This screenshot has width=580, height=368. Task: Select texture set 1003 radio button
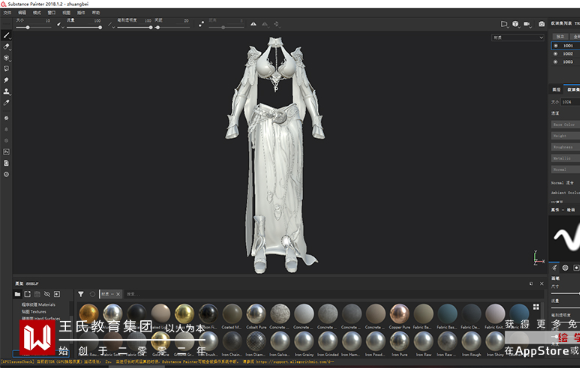[556, 62]
